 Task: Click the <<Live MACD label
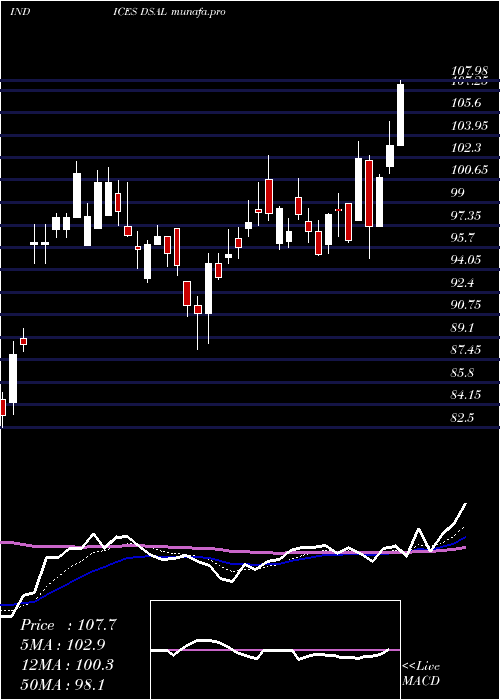[x=421, y=673]
